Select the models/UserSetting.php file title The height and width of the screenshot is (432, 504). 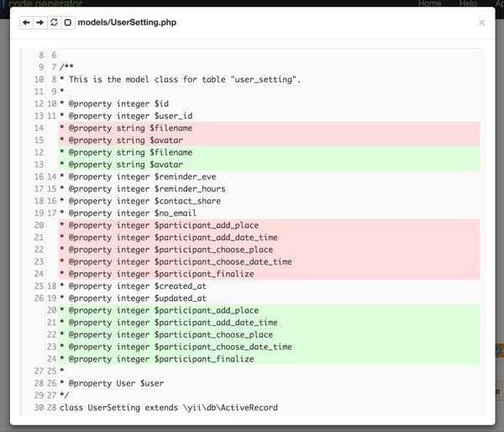pyautogui.click(x=127, y=23)
